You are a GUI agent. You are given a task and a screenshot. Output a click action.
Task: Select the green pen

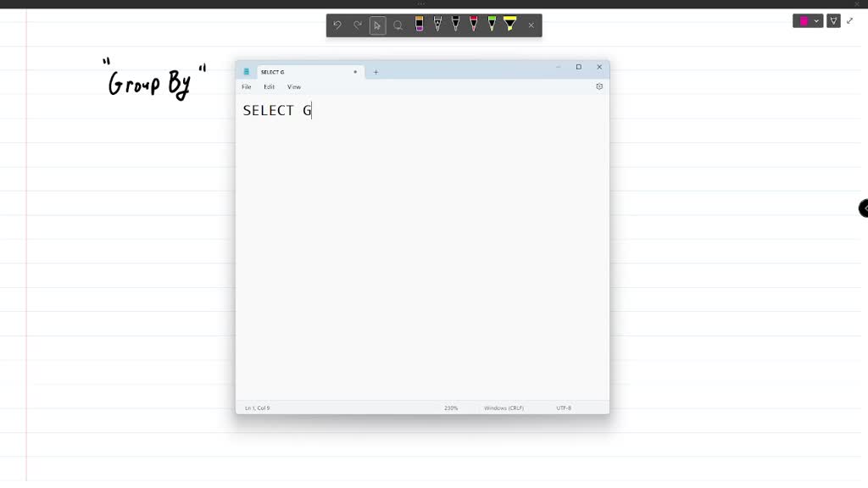(x=492, y=24)
